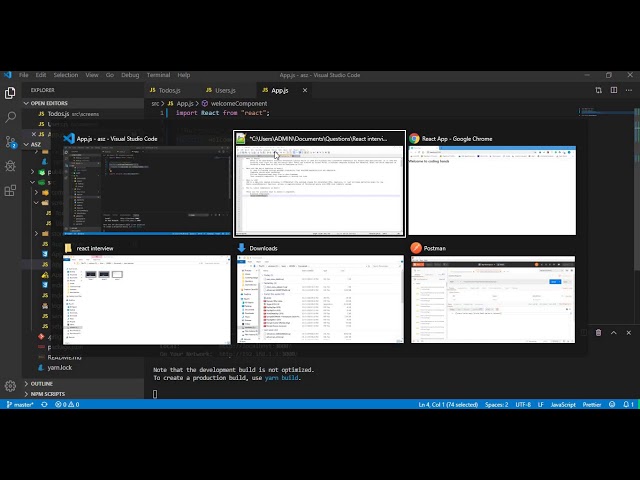Open yarn.lock in file tree
This screenshot has width=640, height=480.
coord(60,368)
